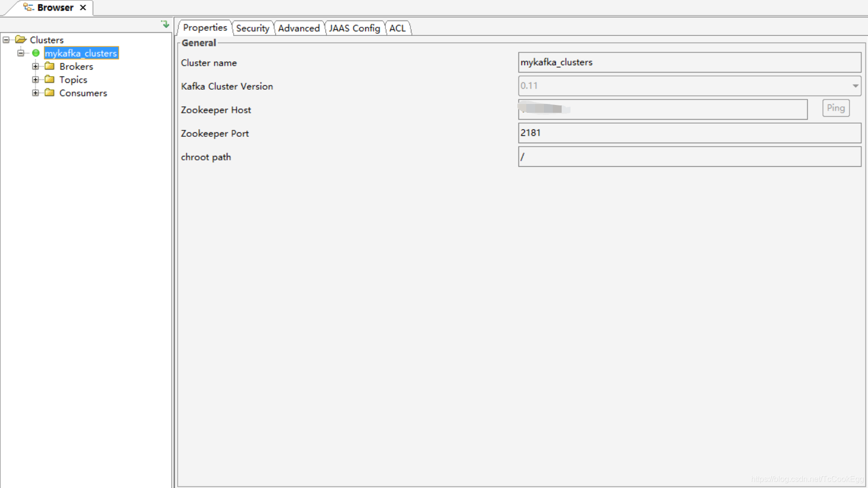Switch to the Properties tab
This screenshot has height=488, width=868.
tap(205, 27)
